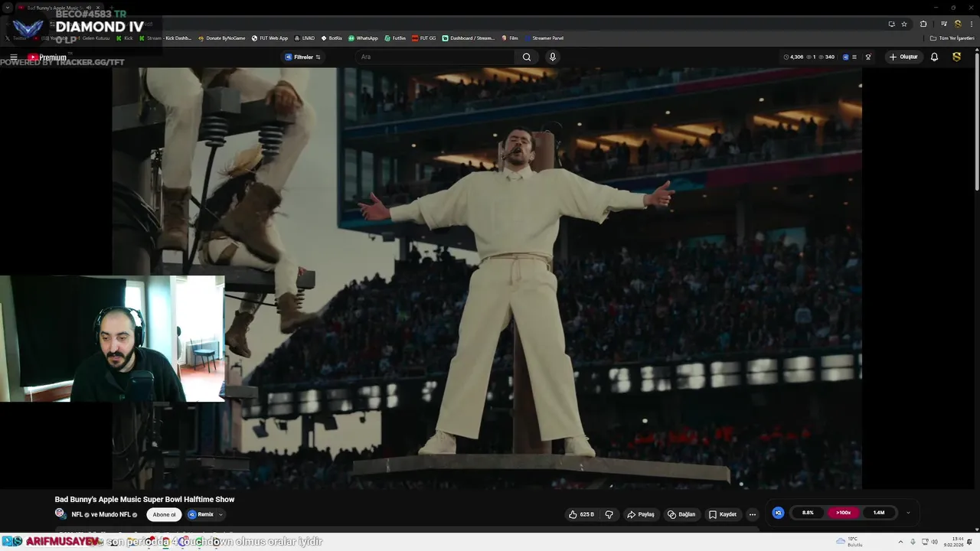Open the FUT Web App bookmark
Image resolution: width=980 pixels, height=551 pixels.
click(x=270, y=38)
